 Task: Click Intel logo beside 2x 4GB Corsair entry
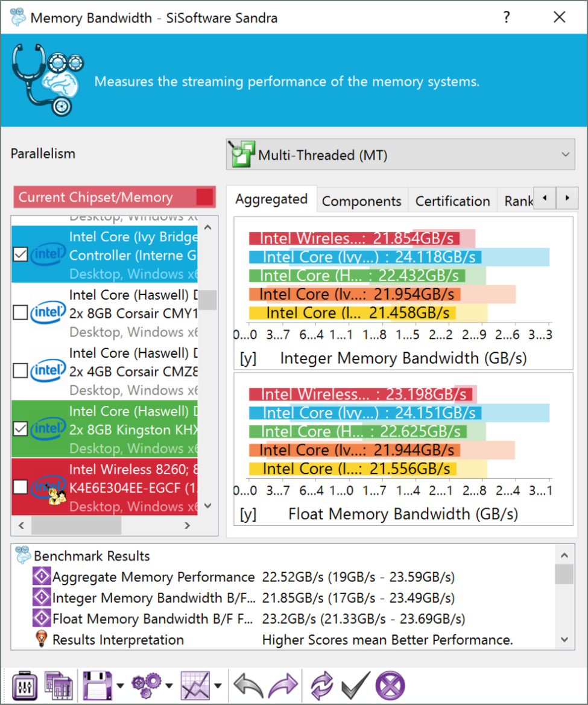point(48,371)
